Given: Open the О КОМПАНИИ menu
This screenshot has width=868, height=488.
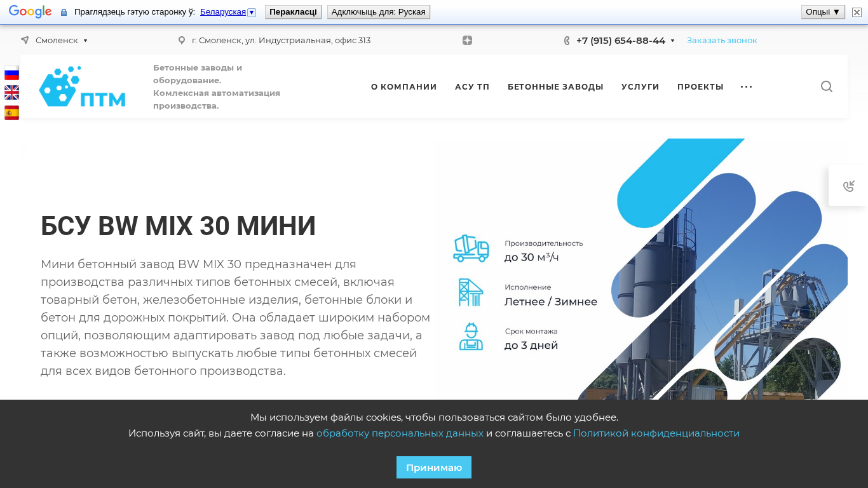Looking at the screenshot, I should pyautogui.click(x=404, y=86).
